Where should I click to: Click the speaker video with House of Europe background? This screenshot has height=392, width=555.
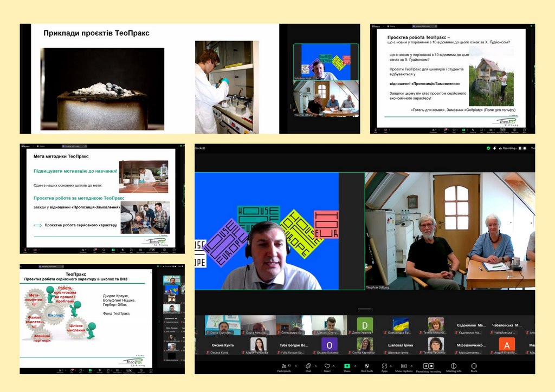[280, 231]
